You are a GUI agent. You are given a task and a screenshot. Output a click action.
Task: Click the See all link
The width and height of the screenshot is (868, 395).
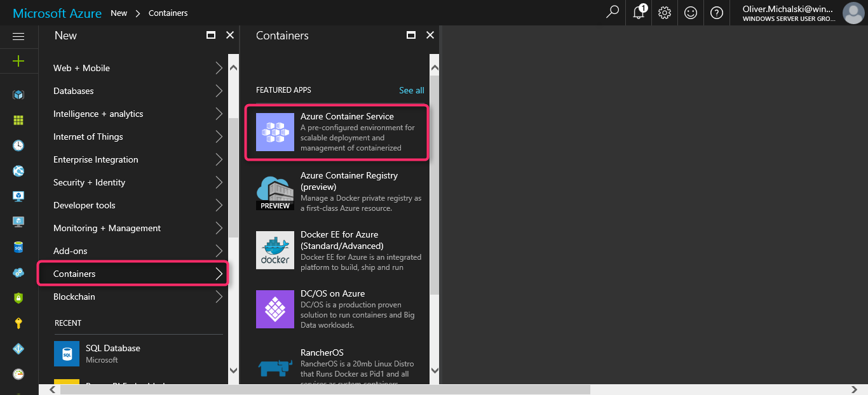pyautogui.click(x=412, y=90)
